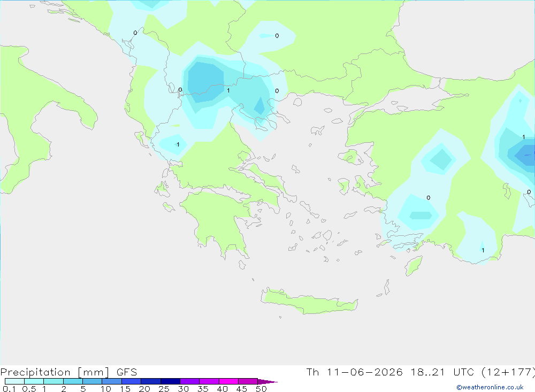Click the 40–45 mm bright magenta swatch
Screen dimensions: 535x392
pyautogui.click(x=228, y=381)
